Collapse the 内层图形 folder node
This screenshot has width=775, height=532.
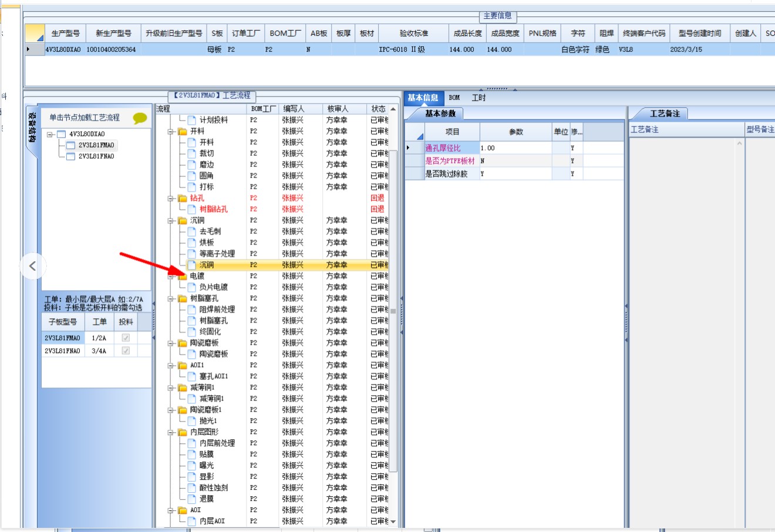[x=171, y=432]
